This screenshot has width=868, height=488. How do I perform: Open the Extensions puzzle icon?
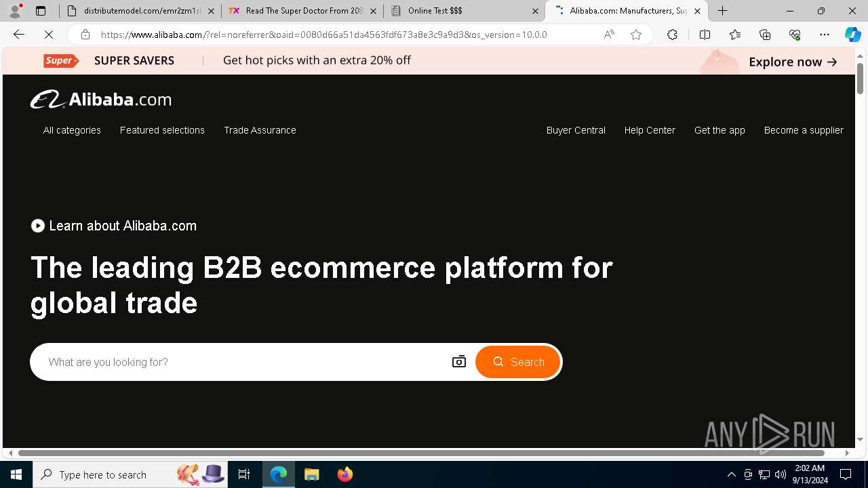tap(672, 35)
